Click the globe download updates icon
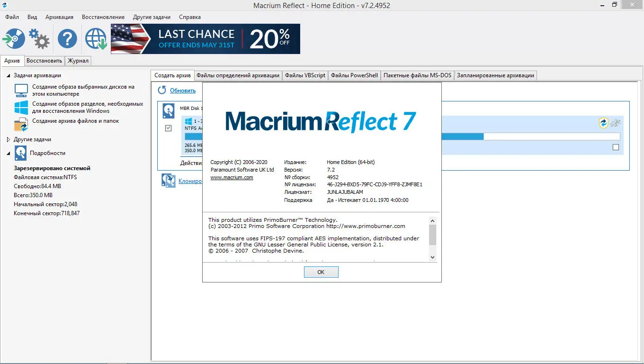Image resolution: width=644 pixels, height=364 pixels. 96,39
